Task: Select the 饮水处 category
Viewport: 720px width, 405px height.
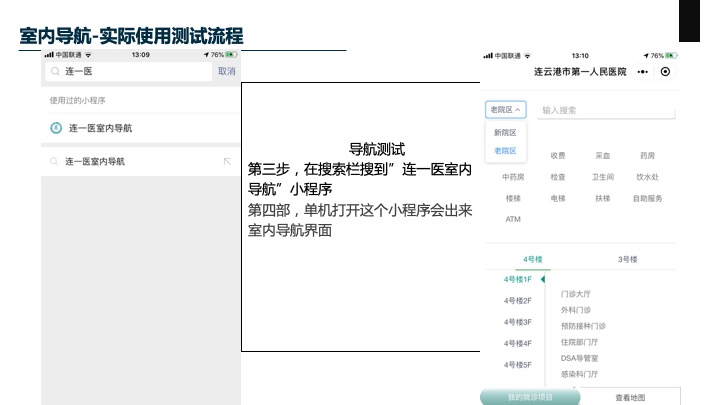Action: pyautogui.click(x=647, y=177)
